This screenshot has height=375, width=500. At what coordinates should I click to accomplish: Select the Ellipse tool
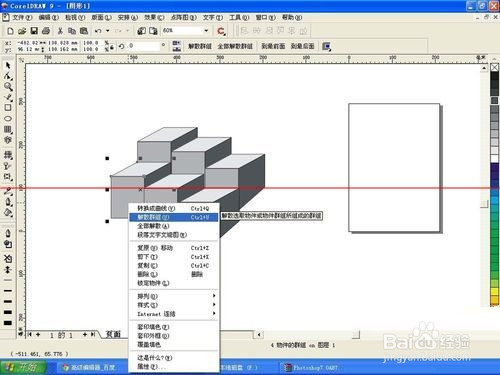8,118
